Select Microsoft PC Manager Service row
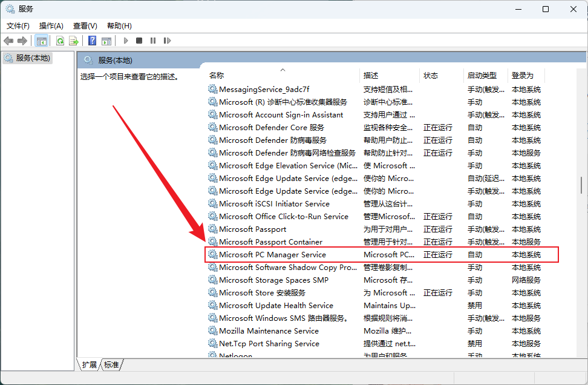Image resolution: width=588 pixels, height=385 pixels. point(272,255)
